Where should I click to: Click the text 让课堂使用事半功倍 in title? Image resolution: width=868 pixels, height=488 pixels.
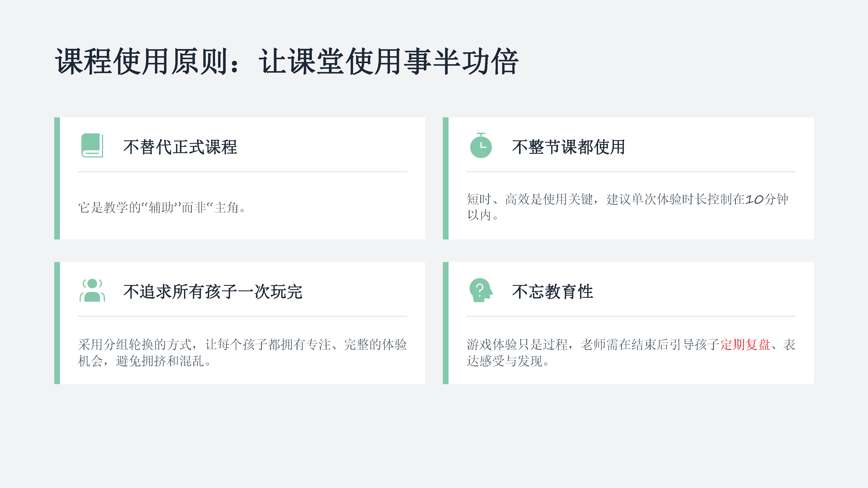(x=388, y=61)
